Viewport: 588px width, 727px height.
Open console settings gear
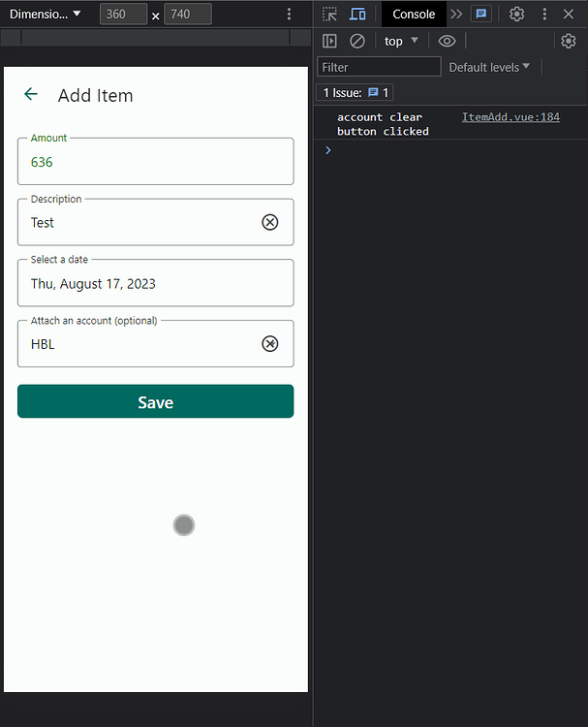click(x=568, y=42)
